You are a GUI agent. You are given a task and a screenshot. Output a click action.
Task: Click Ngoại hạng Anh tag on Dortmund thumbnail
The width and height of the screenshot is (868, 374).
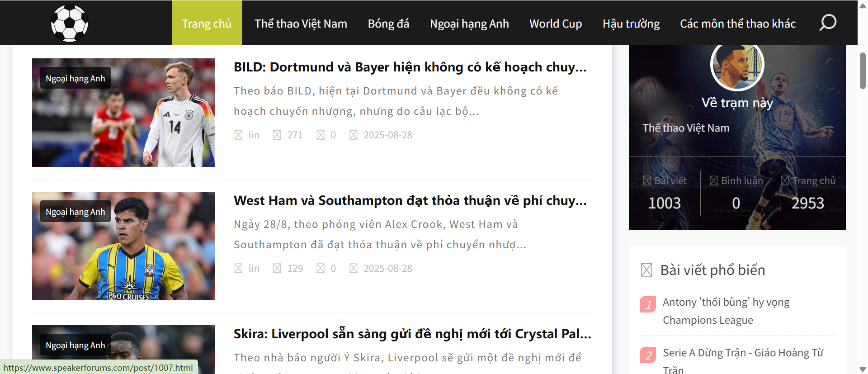point(75,78)
